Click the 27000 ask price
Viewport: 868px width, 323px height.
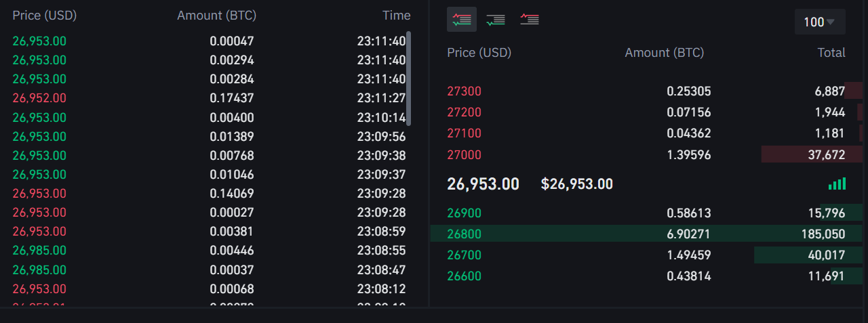[x=464, y=155]
